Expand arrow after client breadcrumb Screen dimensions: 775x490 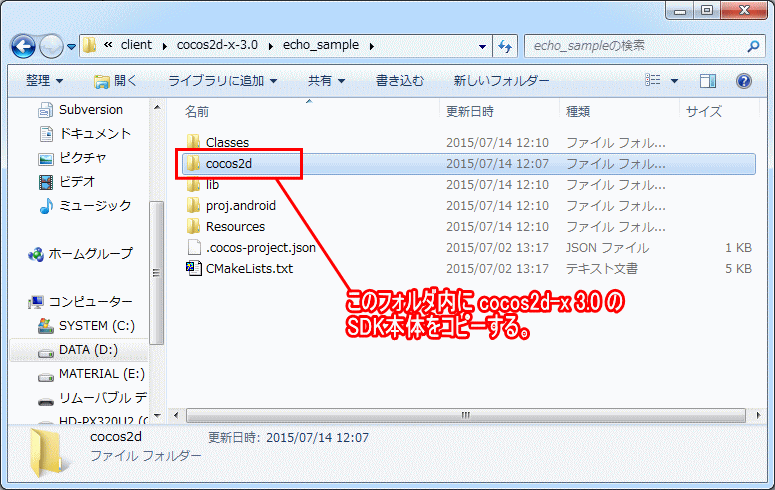click(x=165, y=46)
